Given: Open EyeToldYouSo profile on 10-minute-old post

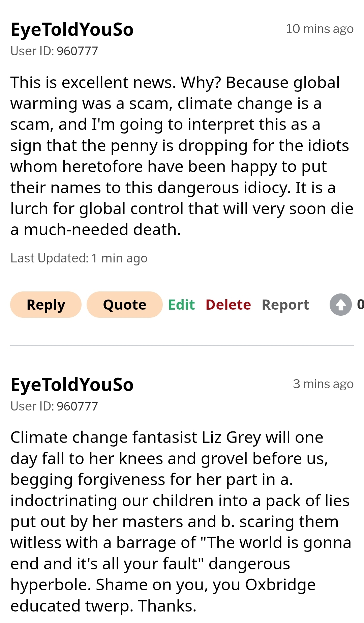Looking at the screenshot, I should point(72,29).
